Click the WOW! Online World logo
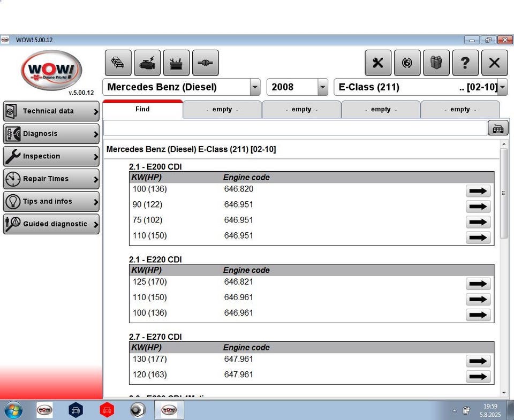Screen dimensions: 514x420 51,71
